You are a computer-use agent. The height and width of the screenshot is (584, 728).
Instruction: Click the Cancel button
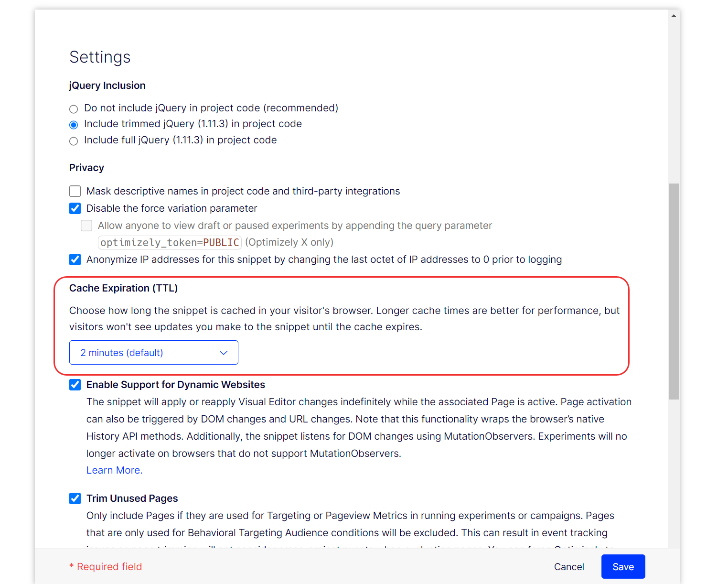coord(569,566)
